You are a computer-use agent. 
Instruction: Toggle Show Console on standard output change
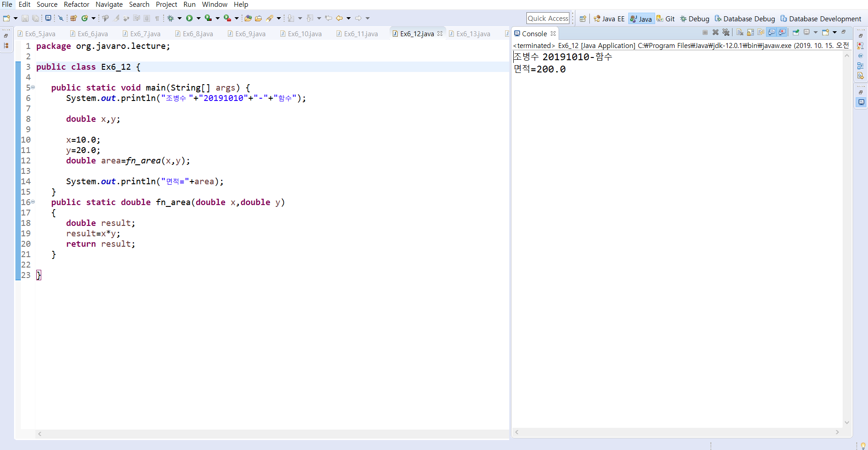click(x=772, y=32)
